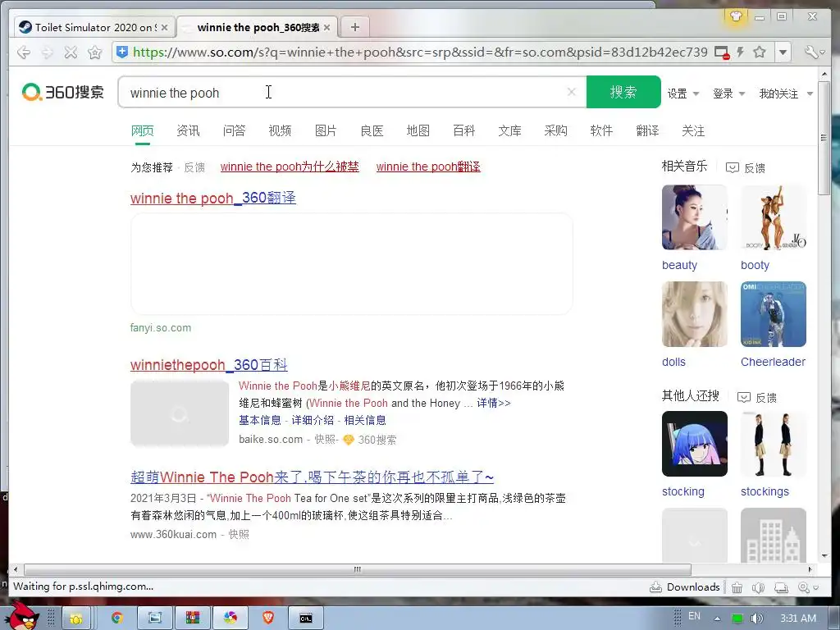
Task: Click suggestion winnie the pooh为什么被禁
Action: 290,167
